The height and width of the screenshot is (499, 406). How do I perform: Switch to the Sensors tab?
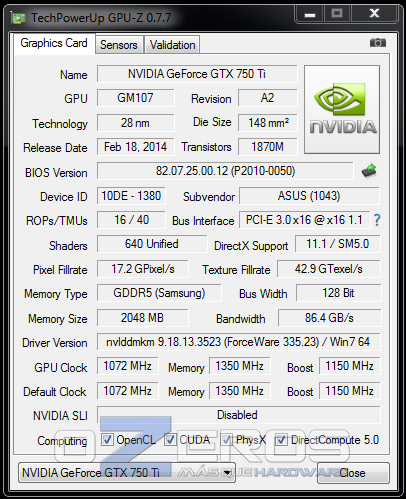pyautogui.click(x=119, y=45)
